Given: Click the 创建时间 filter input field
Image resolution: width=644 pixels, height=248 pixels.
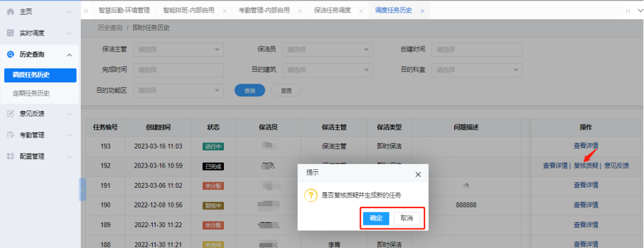Looking at the screenshot, I should 477,50.
